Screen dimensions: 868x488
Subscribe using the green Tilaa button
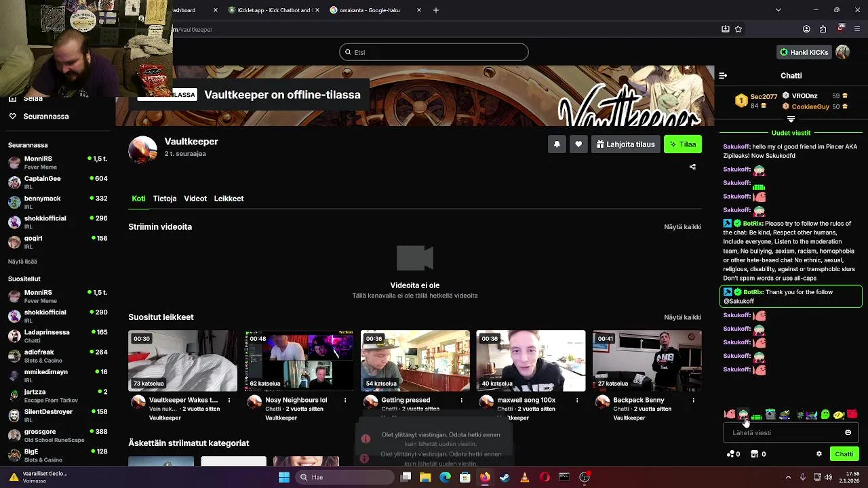tap(683, 144)
